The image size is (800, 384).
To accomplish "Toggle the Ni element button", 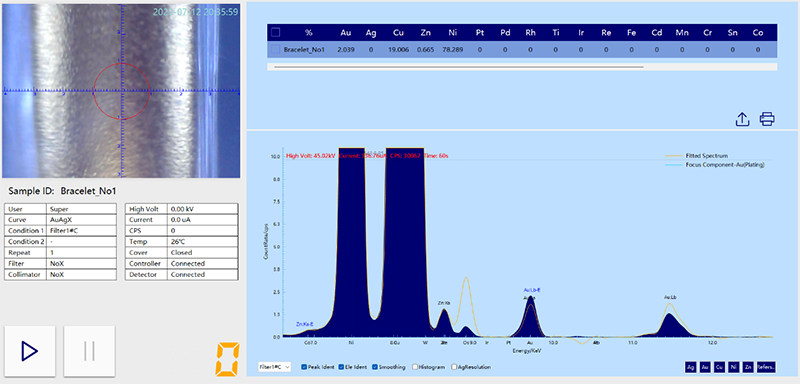I will tap(734, 367).
